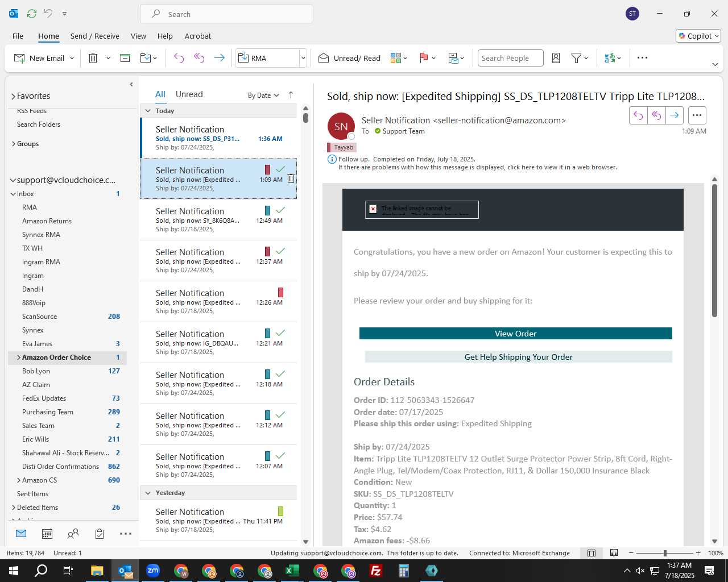The image size is (728, 582).
Task: Click the View Order button
Action: [x=516, y=334]
